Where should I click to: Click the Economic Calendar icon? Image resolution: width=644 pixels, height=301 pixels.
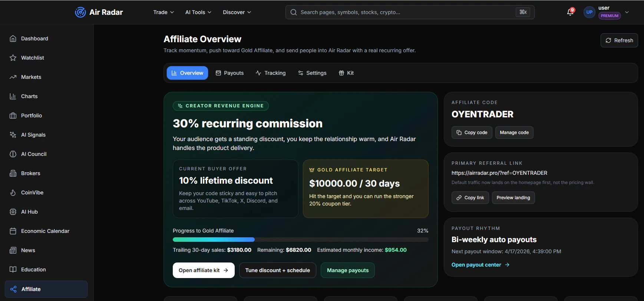(13, 231)
